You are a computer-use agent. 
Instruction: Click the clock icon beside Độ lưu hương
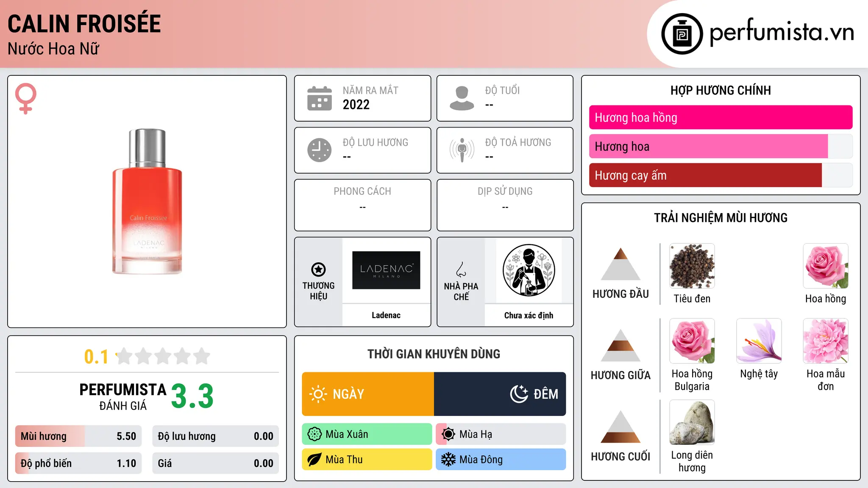(320, 150)
